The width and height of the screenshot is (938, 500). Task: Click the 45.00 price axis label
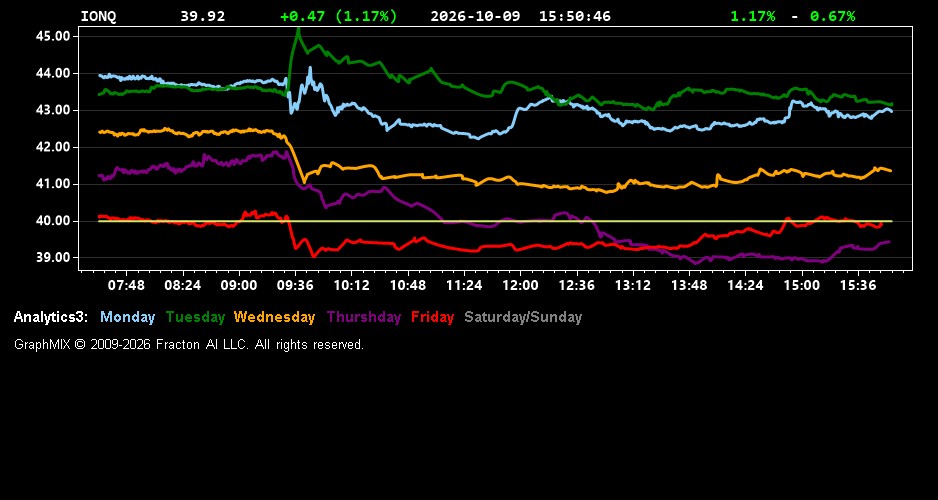53,36
